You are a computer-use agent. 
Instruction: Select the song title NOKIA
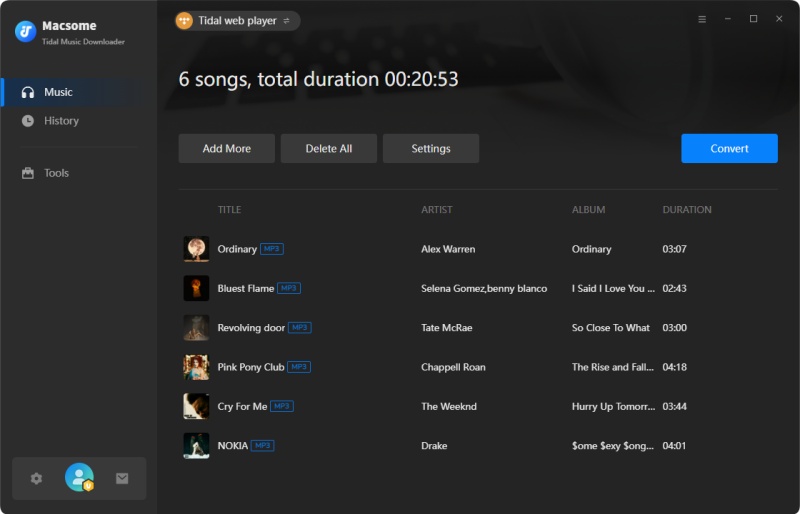233,446
